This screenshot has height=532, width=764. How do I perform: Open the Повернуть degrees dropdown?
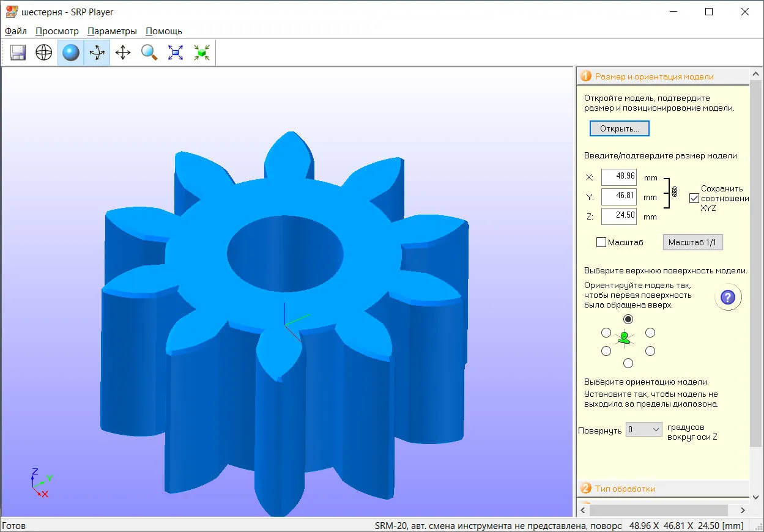pyautogui.click(x=644, y=429)
